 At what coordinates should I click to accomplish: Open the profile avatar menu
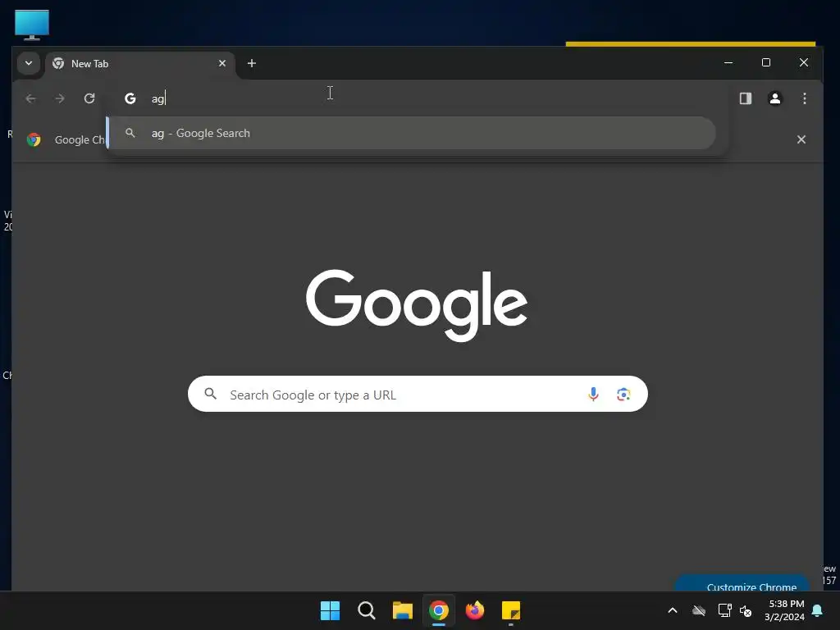(x=774, y=98)
